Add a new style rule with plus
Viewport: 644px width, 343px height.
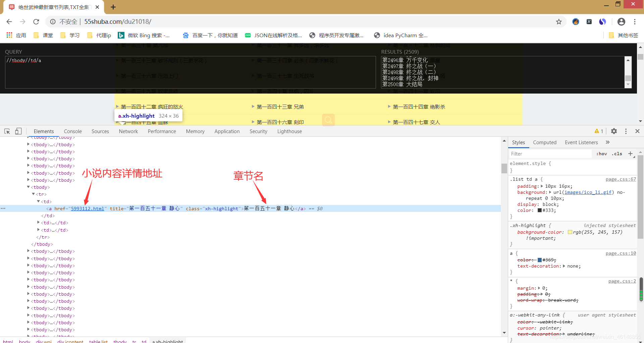click(630, 154)
